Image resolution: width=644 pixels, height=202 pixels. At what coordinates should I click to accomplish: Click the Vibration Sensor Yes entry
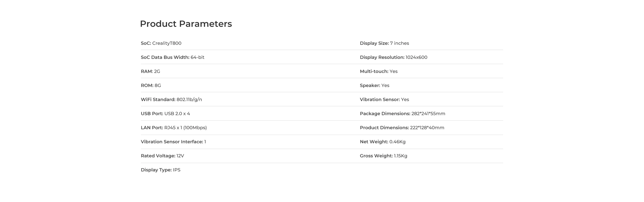pos(384,99)
